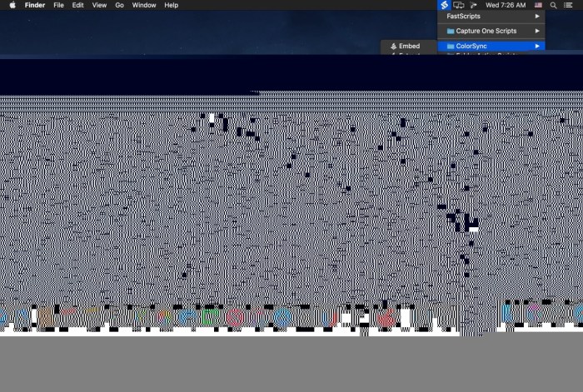Open the US flag input source menu
The image size is (583, 392).
click(538, 5)
